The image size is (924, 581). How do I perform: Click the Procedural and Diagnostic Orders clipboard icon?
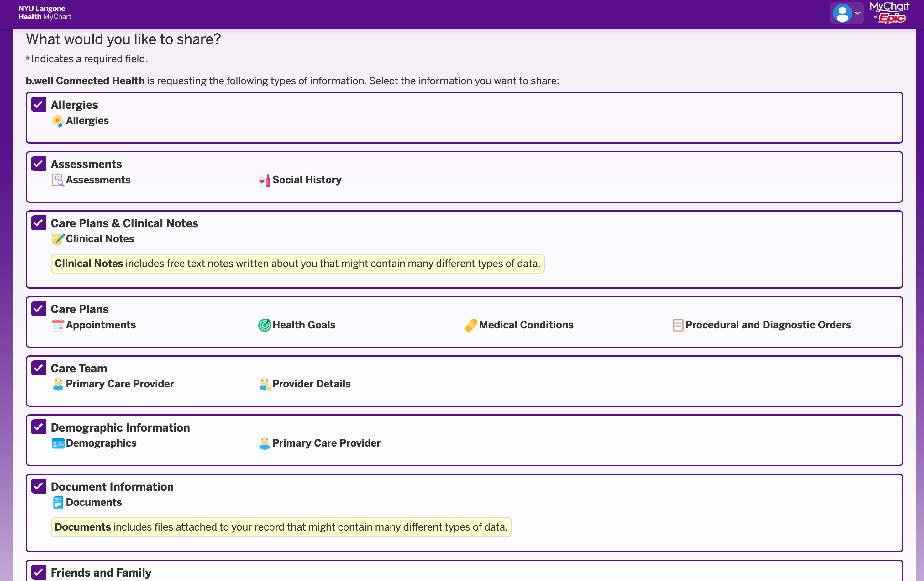click(678, 325)
